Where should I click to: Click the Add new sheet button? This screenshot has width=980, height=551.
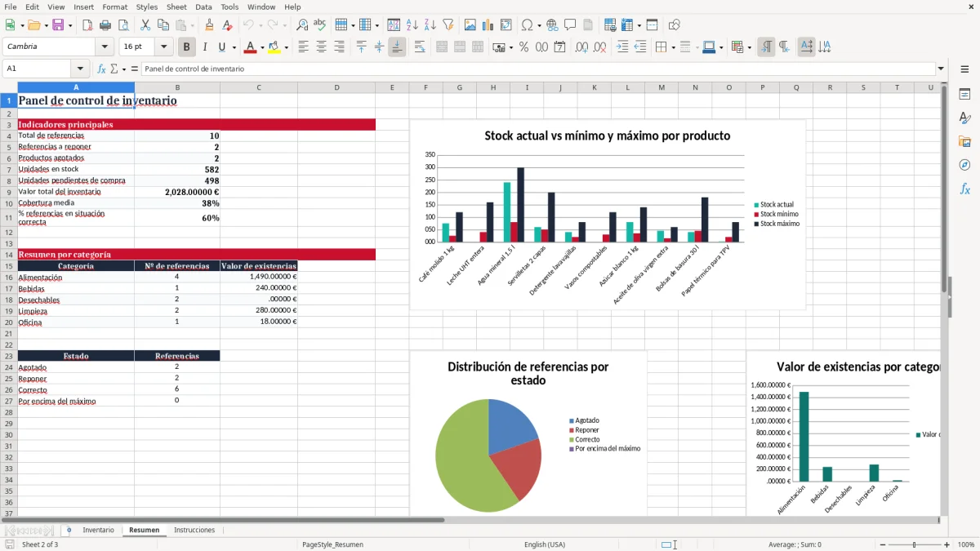click(69, 530)
